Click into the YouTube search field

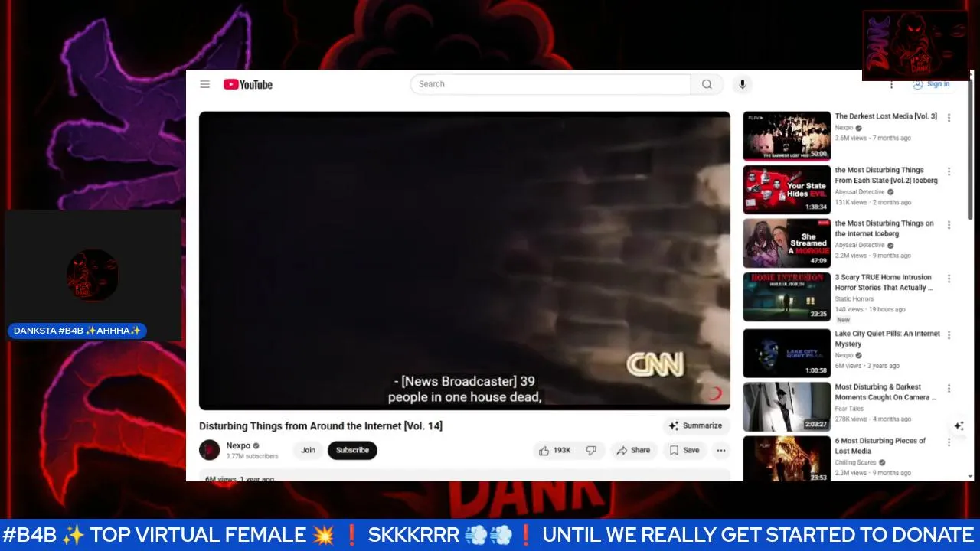coord(550,84)
